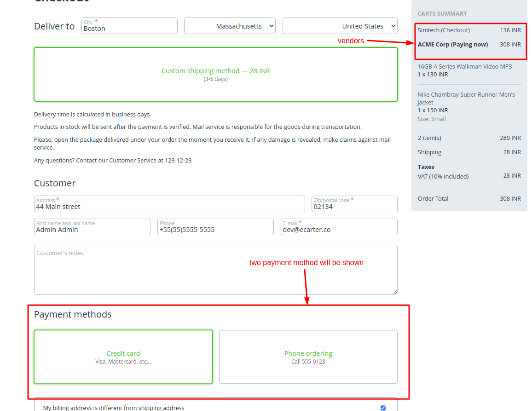
Task: Open the United States country dropdown
Action: [x=340, y=26]
